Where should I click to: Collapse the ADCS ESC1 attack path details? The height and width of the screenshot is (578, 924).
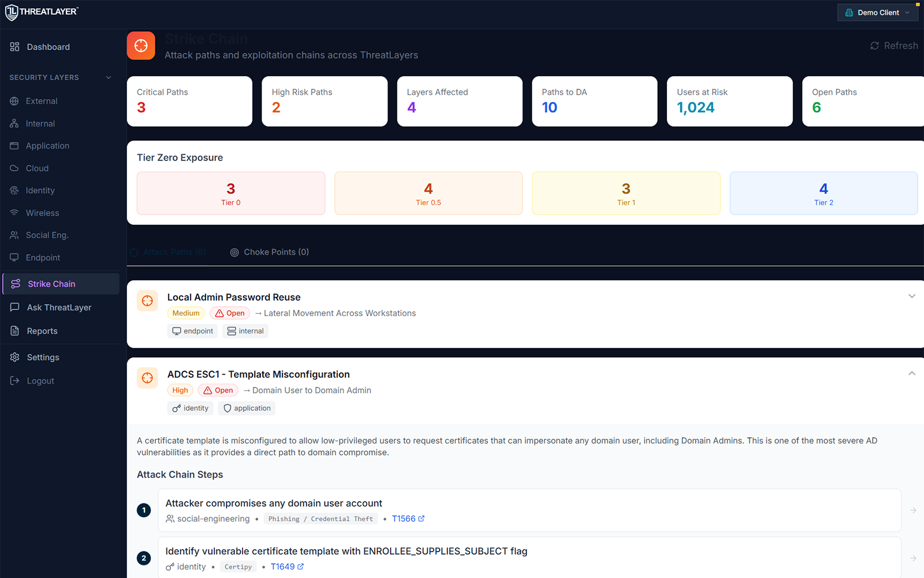coord(912,373)
